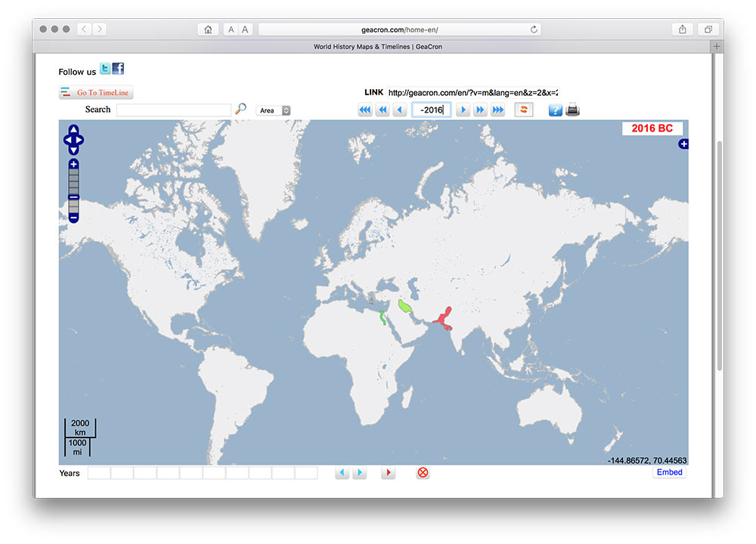Focus the Search text field
This screenshot has height=544, width=756.
point(174,110)
